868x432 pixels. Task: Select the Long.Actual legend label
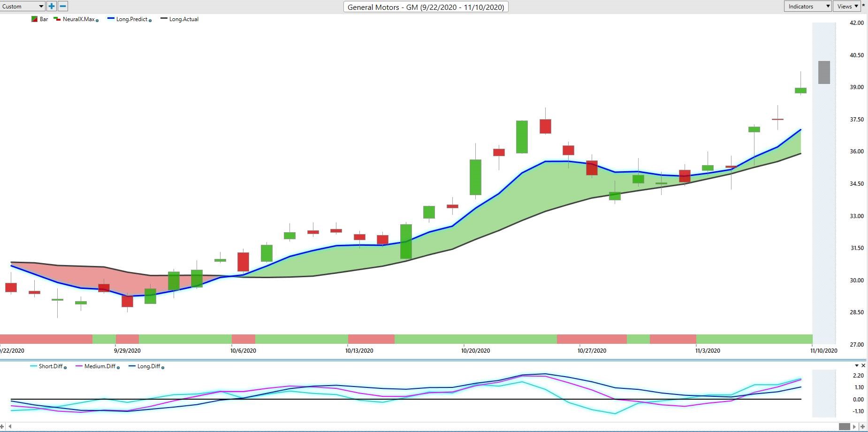184,19
